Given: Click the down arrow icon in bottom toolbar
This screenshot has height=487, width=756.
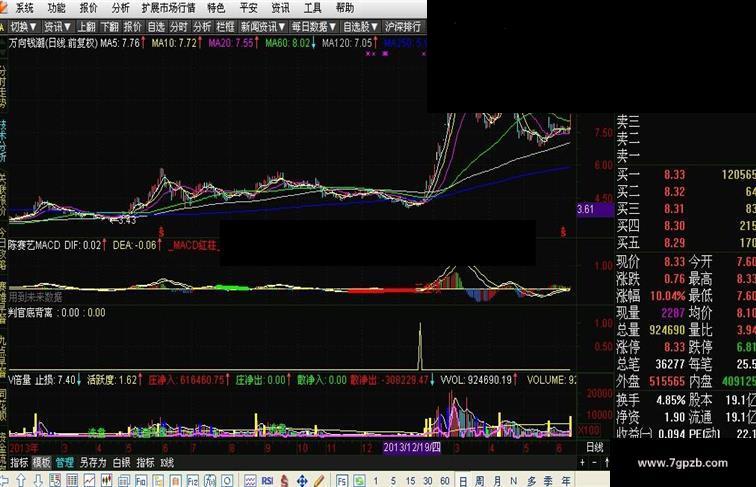Looking at the screenshot, I should 38,480.
